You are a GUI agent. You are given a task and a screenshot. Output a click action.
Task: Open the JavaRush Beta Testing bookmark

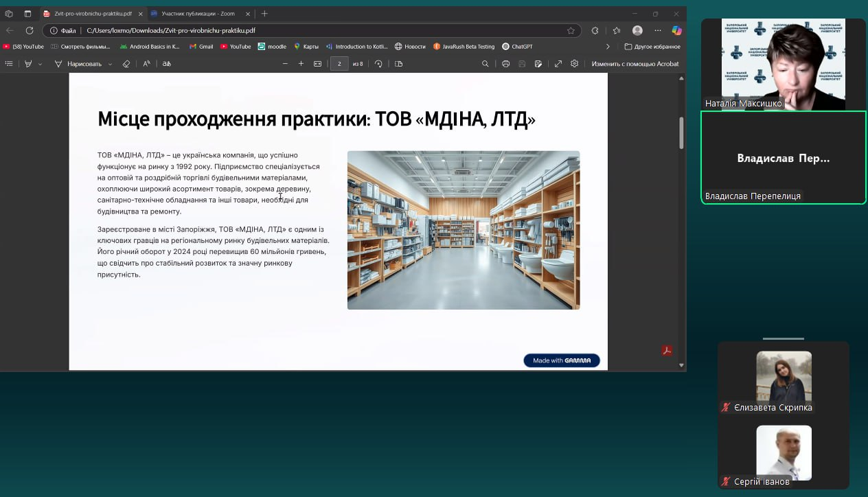tap(464, 47)
